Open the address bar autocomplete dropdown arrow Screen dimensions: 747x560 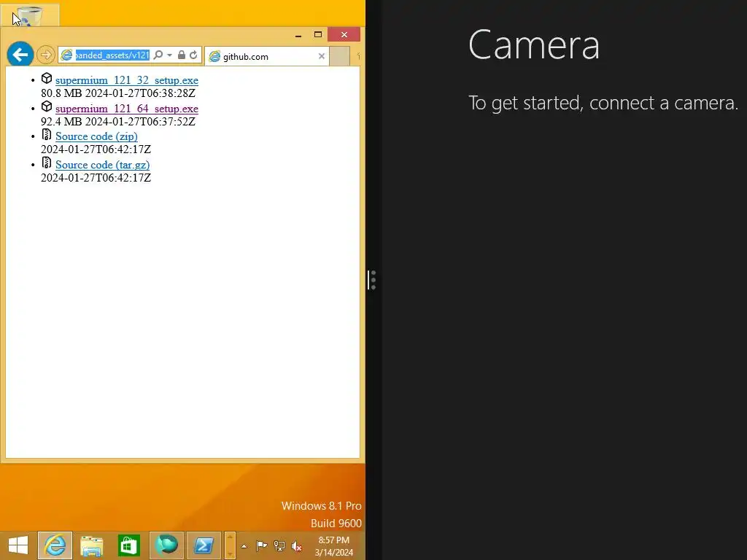coord(169,55)
